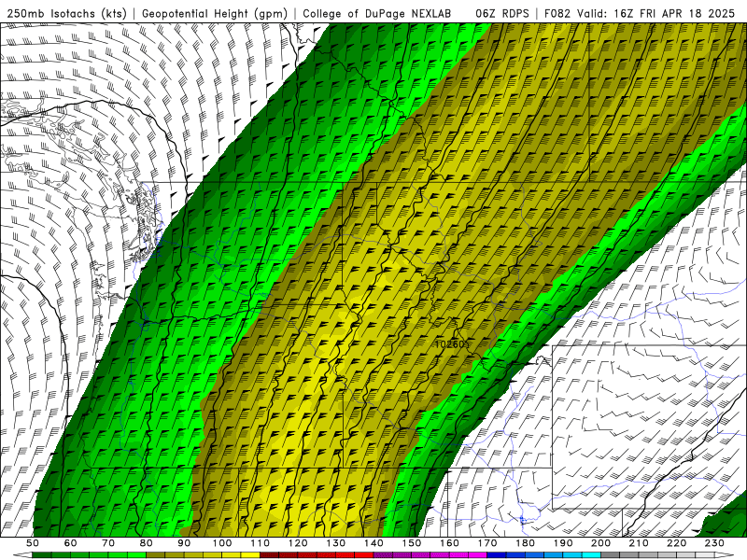Click the colorbar value label '110'

[261, 543]
